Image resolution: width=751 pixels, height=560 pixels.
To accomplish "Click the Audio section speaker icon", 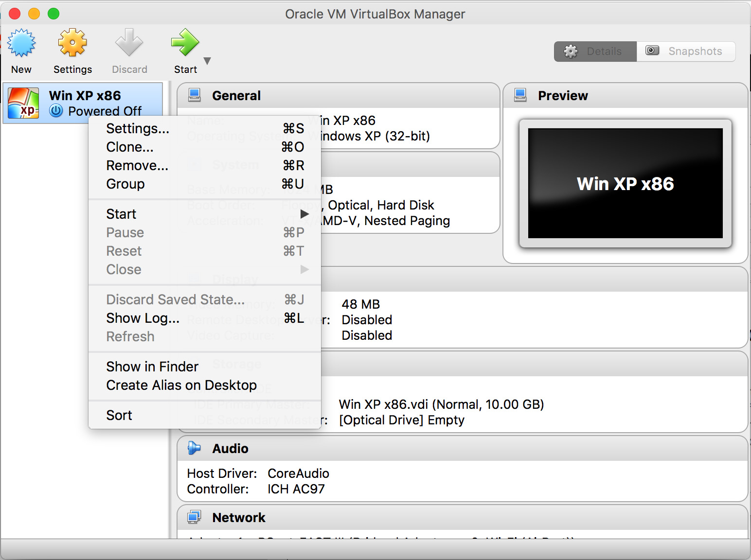I will [194, 448].
